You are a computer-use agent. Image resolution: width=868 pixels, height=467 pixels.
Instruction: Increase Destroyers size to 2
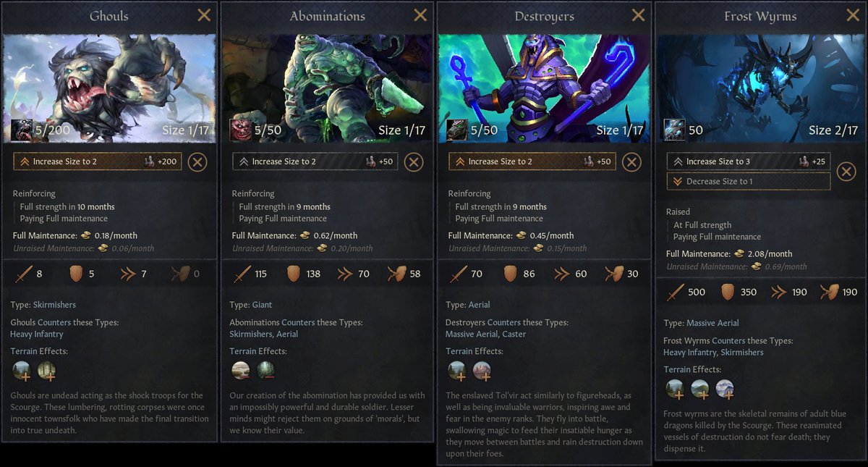(x=532, y=161)
